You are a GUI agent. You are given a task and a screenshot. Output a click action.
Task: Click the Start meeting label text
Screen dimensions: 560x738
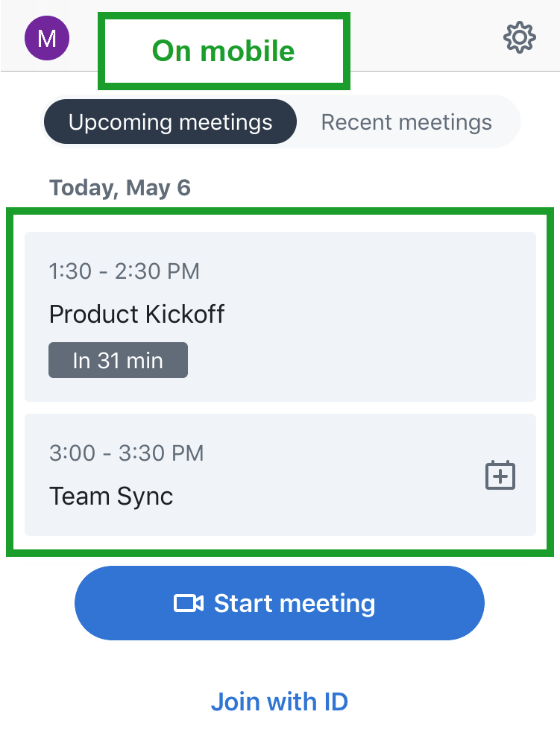click(x=295, y=603)
